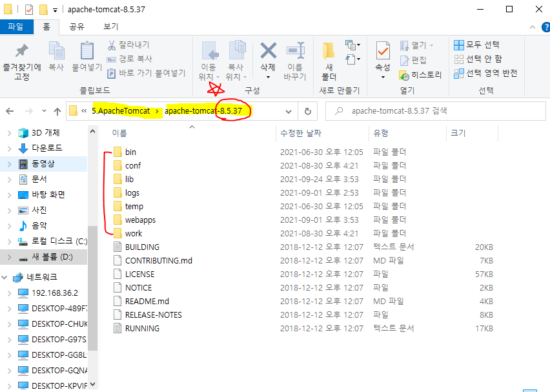Go back with left arrow navigation

(x=10, y=111)
